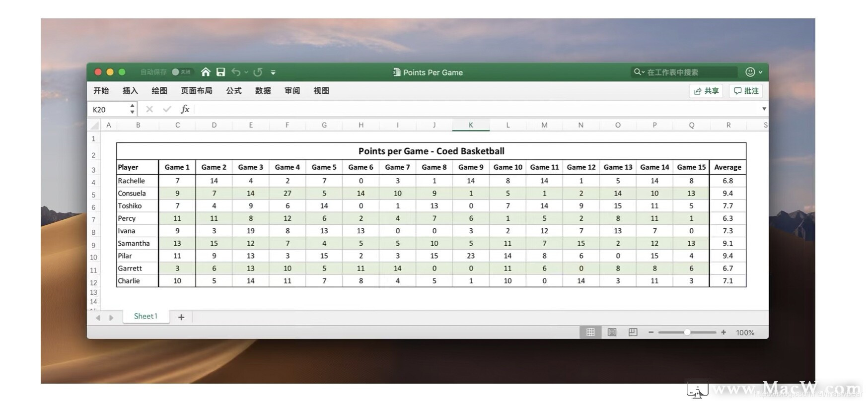Click the worksheet search field

685,72
